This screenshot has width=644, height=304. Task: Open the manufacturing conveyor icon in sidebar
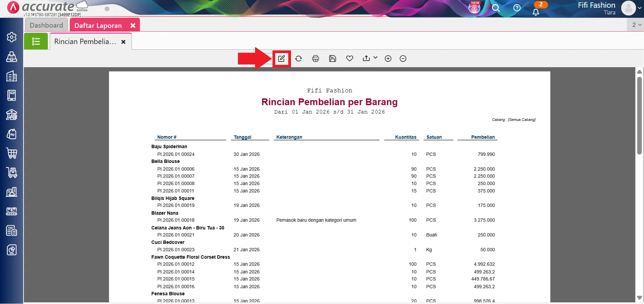pyautogui.click(x=12, y=211)
